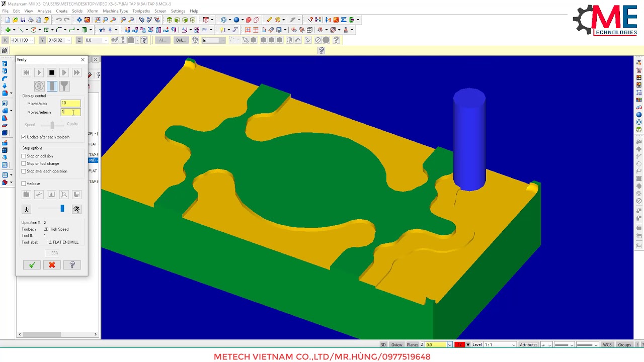Click the Moves/refresh input field
644x362 pixels.
coord(70,112)
